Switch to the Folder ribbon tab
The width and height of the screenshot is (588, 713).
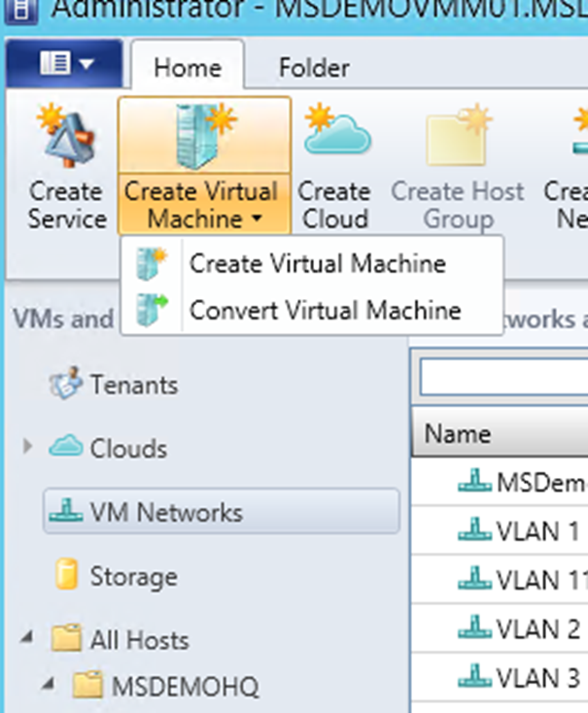tap(314, 68)
